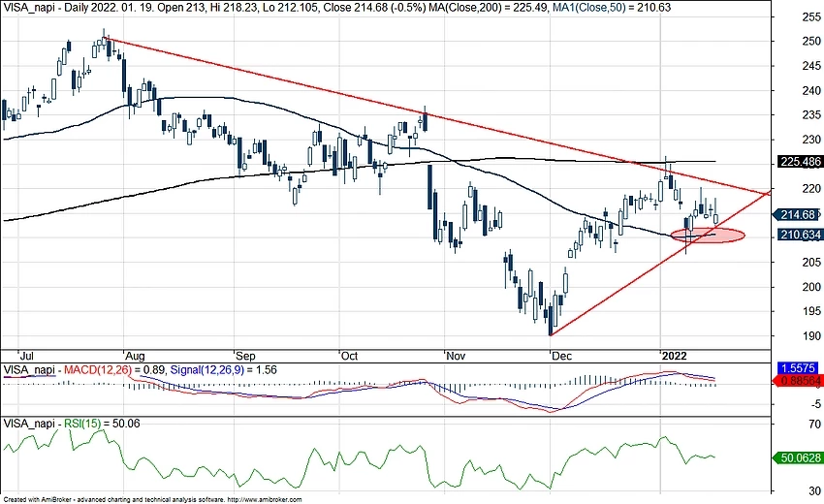Click the 2022 year label on time axis
824x504 pixels.
pyautogui.click(x=676, y=356)
